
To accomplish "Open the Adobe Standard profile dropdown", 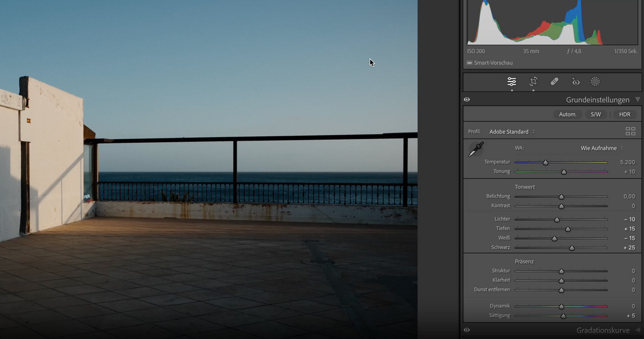I will (x=510, y=131).
